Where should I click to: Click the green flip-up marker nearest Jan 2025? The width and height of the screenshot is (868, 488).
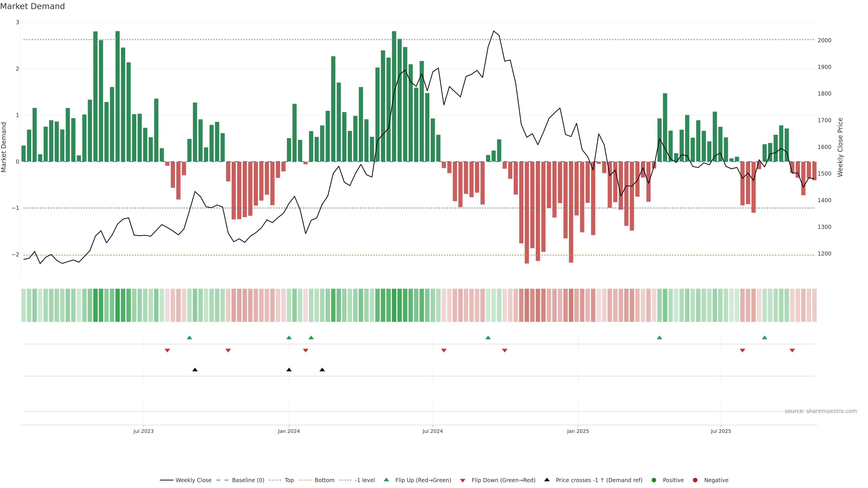coord(659,338)
